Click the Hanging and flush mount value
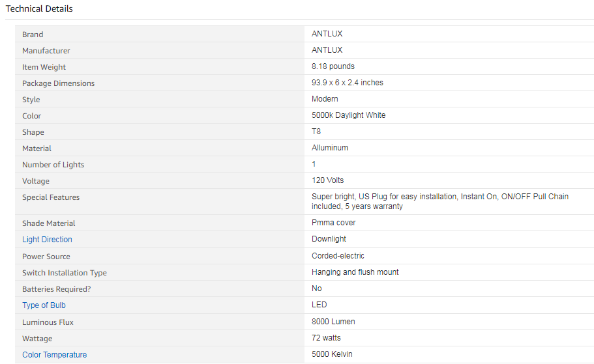Screen dimensions: 594x364 (x=355, y=272)
